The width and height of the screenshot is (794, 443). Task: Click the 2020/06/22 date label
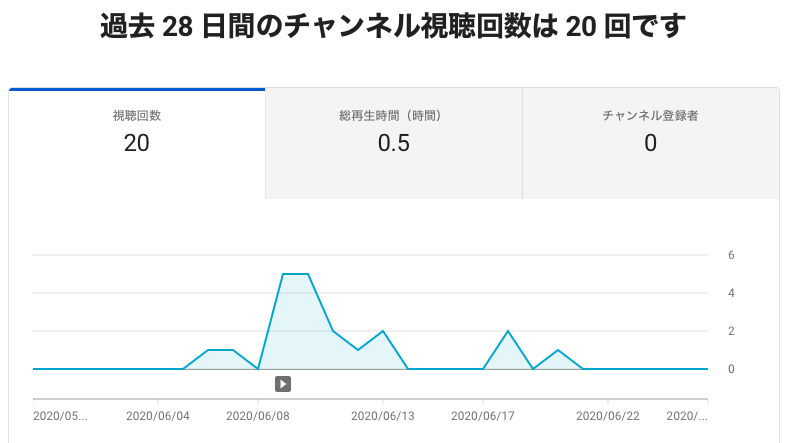[608, 415]
